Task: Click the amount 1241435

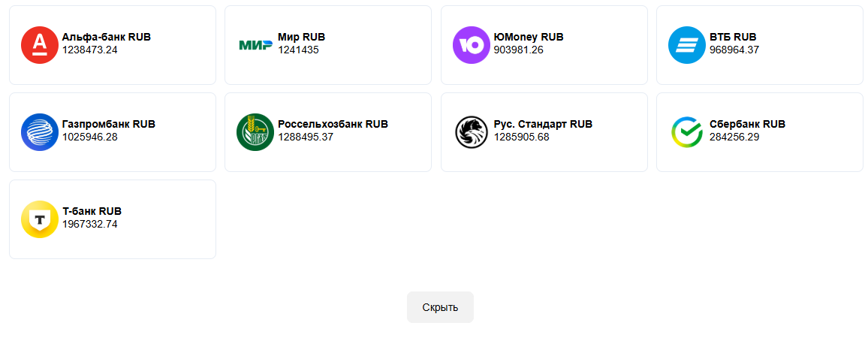Action: (298, 50)
